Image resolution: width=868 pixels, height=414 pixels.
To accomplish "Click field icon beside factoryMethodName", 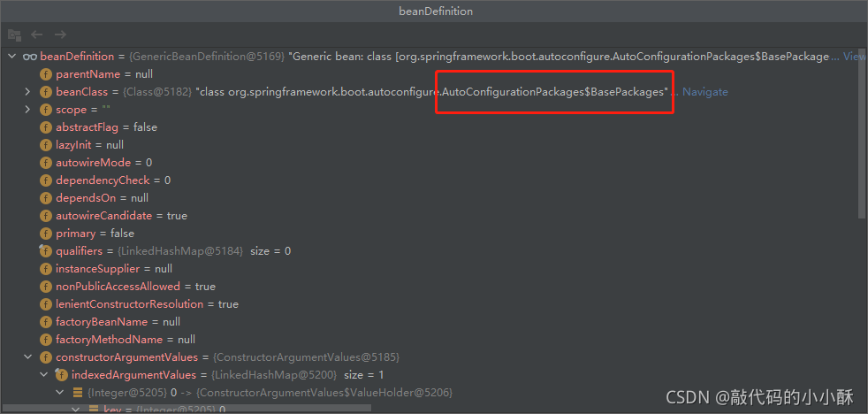I will [45, 339].
